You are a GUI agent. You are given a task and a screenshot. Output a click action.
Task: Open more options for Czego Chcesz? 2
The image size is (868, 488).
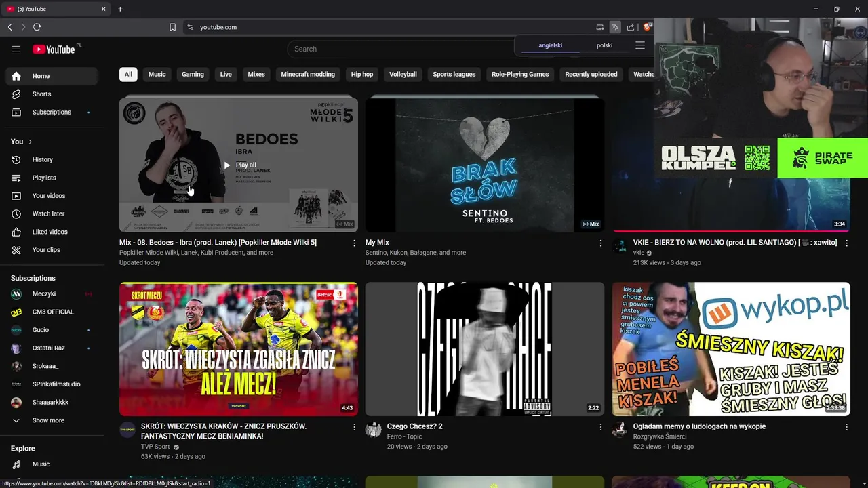point(600,427)
